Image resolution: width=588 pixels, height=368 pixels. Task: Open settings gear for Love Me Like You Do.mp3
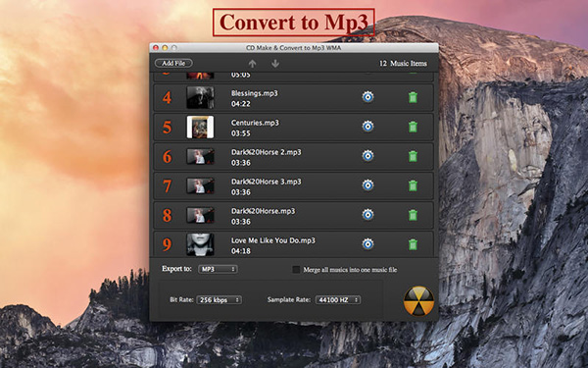[x=367, y=243]
